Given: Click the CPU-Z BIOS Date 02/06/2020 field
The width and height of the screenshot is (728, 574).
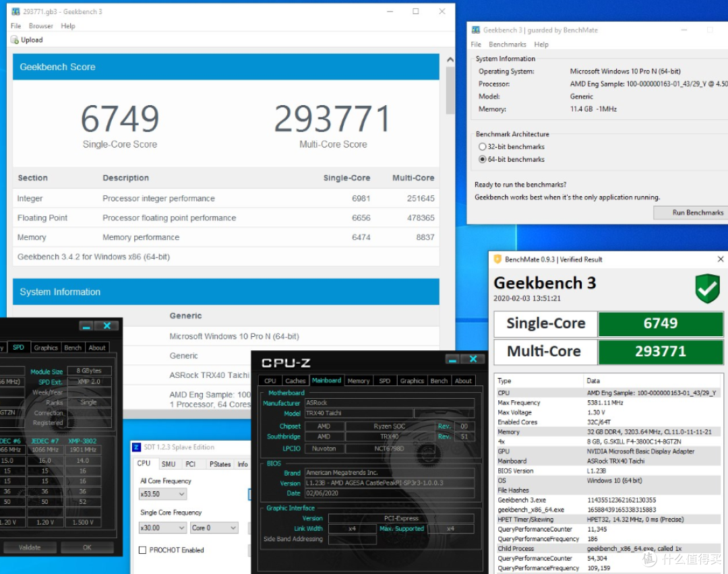Looking at the screenshot, I should point(390,493).
